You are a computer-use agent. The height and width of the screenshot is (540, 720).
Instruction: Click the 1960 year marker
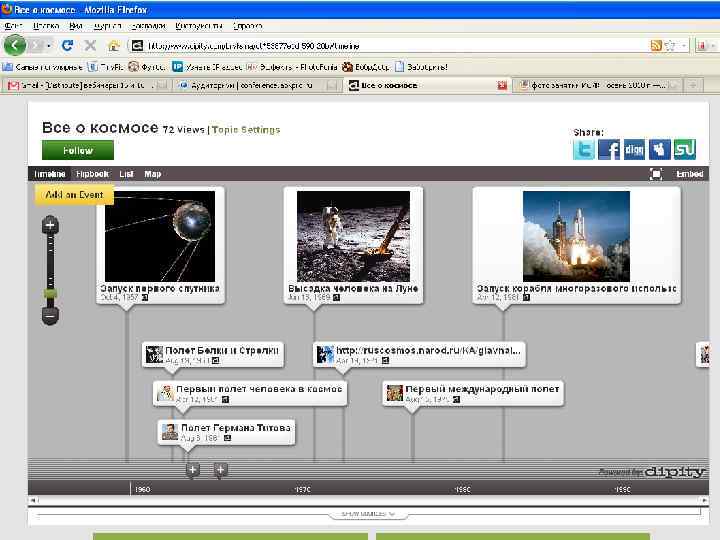pos(142,489)
